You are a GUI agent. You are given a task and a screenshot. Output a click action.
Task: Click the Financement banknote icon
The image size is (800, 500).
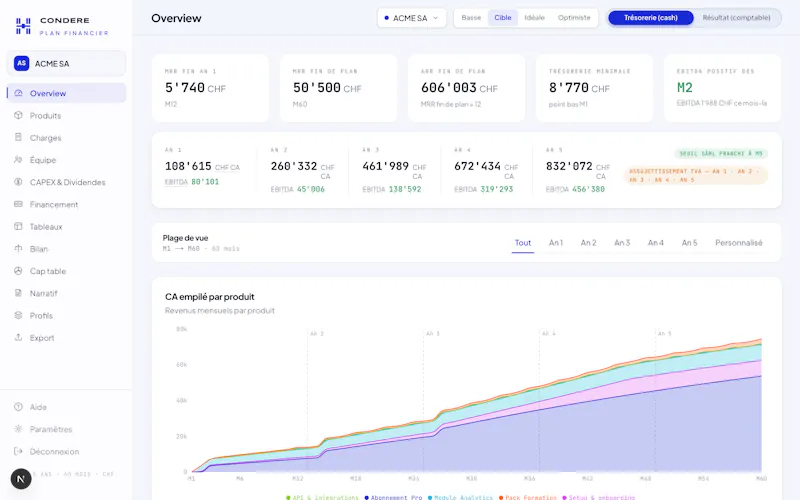(18, 204)
